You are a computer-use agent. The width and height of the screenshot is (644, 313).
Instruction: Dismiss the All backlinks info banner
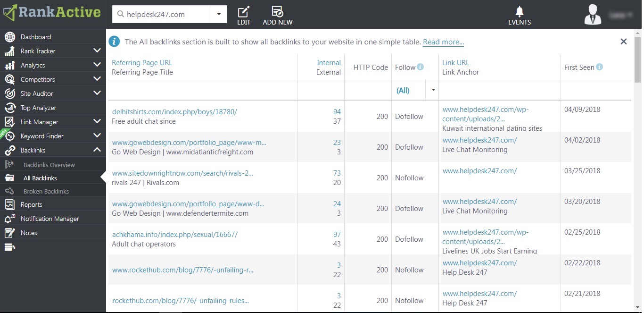[623, 42]
